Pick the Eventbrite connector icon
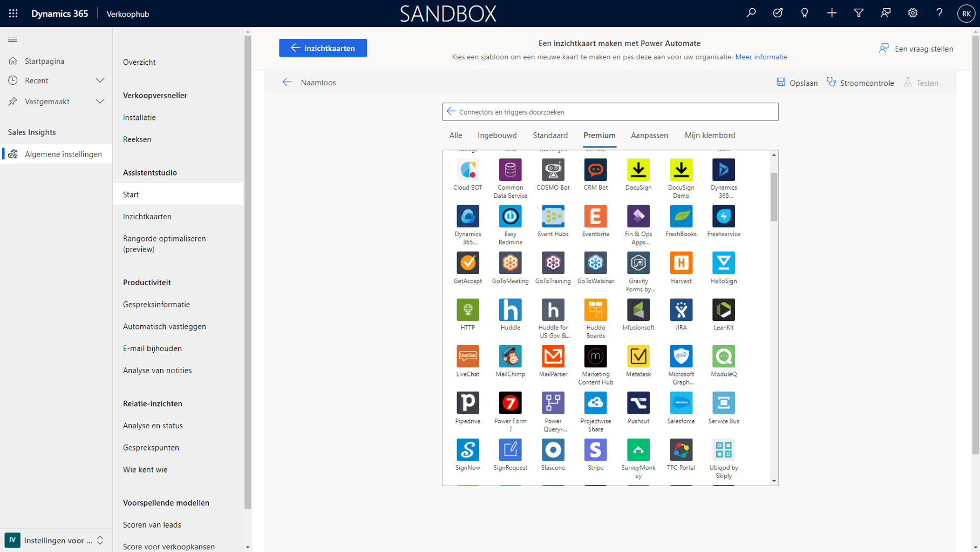The height and width of the screenshot is (552, 980). 595,216
